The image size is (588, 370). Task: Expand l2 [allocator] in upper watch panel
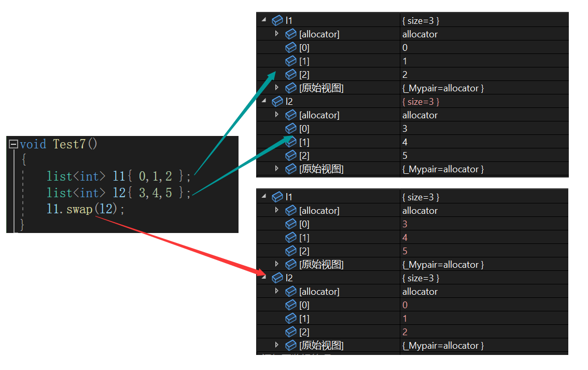click(277, 115)
